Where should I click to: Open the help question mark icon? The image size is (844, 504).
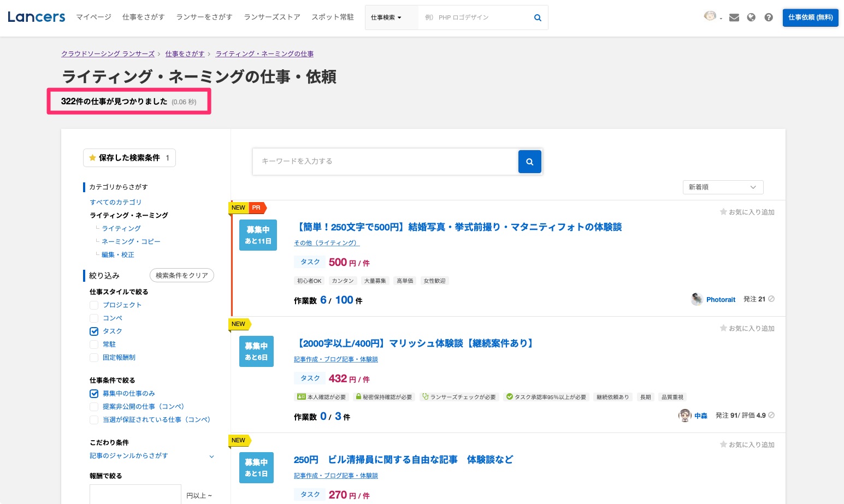click(x=769, y=17)
